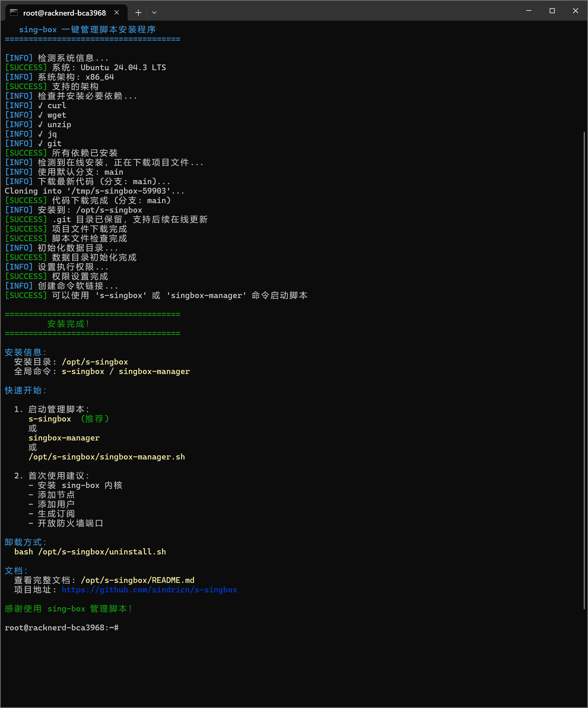The image size is (588, 708).
Task: Minimize the terminal window
Action: (529, 11)
